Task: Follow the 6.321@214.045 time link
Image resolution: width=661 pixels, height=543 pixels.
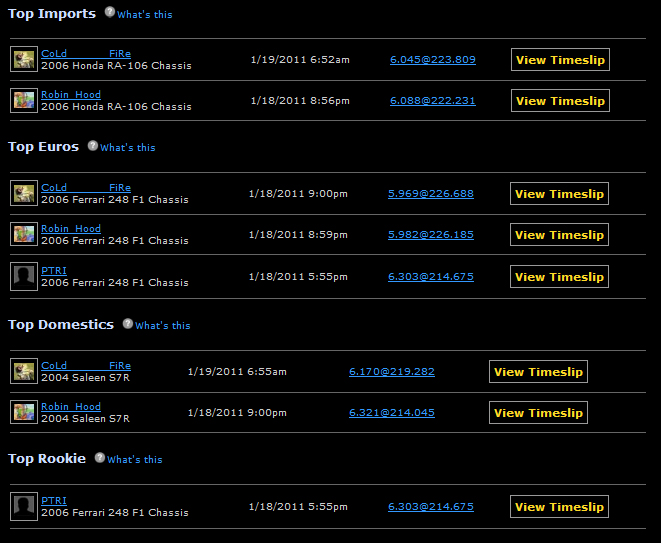Action: pos(391,413)
